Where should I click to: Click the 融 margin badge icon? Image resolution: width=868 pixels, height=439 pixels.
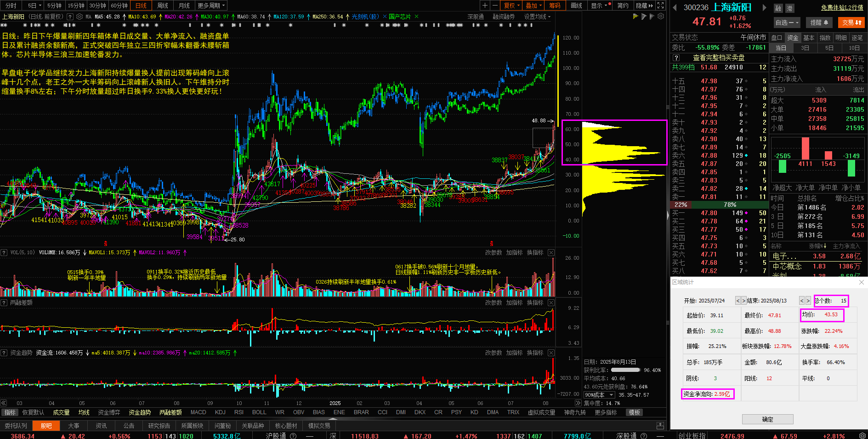pyautogui.click(x=778, y=8)
